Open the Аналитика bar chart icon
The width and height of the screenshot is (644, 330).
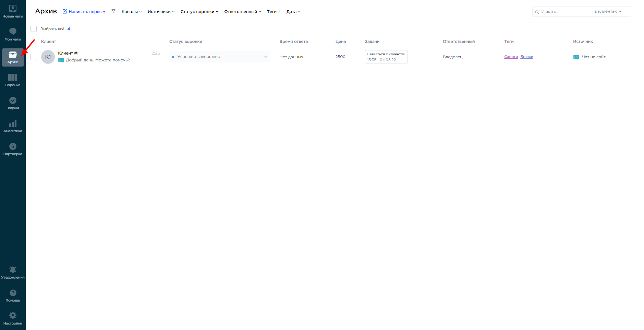pyautogui.click(x=13, y=123)
